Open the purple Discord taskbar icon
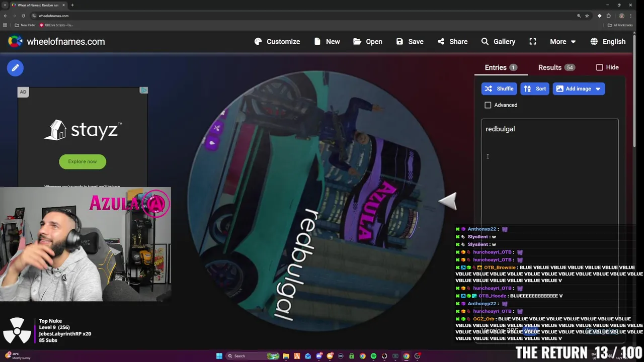644x362 pixels. click(x=319, y=356)
